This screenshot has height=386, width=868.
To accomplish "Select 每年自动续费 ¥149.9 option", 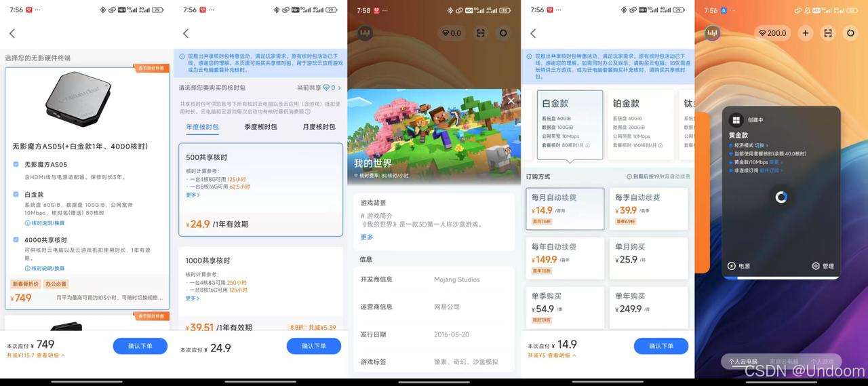I will (565, 258).
